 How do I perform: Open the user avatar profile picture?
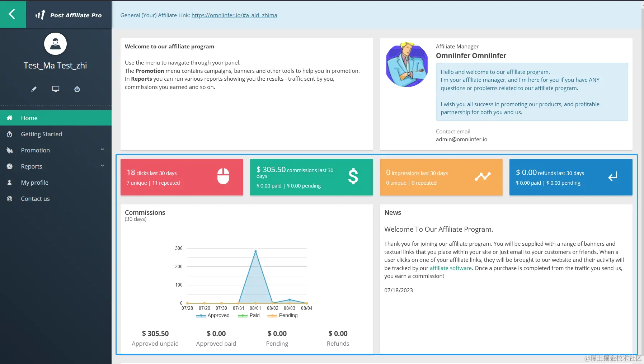[55, 44]
